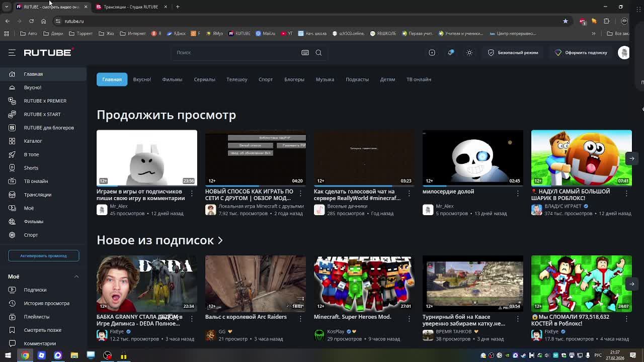Open Главная in the sidebar
Screen dimensions: 644x362
(x=43, y=74)
